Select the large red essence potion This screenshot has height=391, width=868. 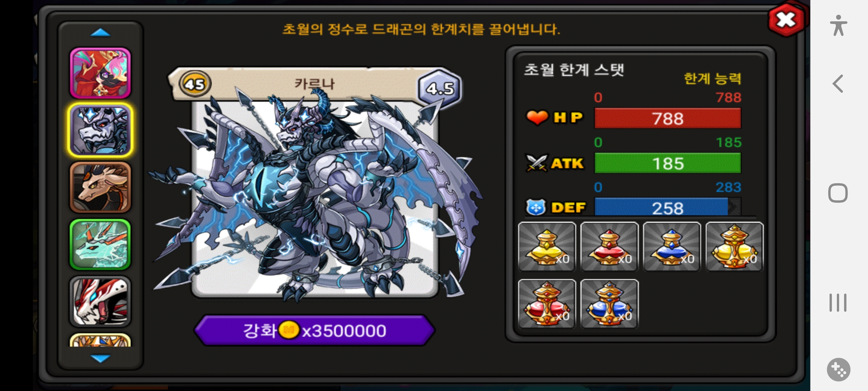click(547, 304)
